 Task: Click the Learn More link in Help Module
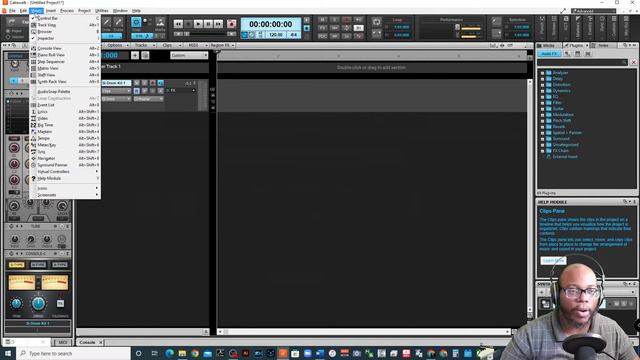point(553,260)
